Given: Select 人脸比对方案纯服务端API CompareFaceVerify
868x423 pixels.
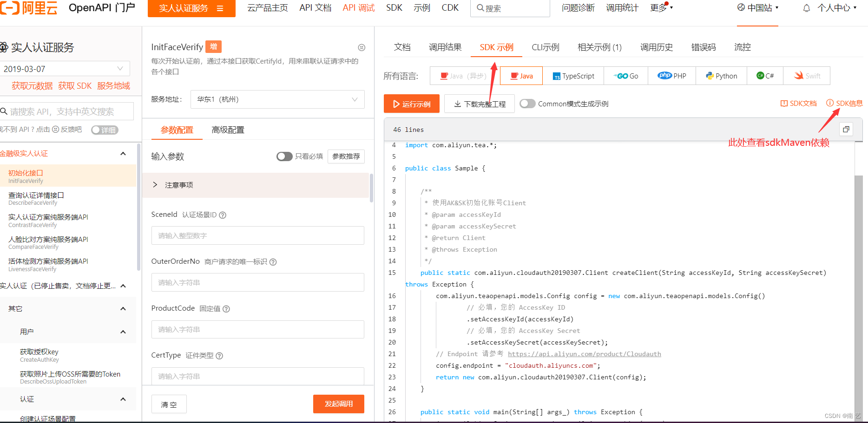Looking at the screenshot, I should coord(68,243).
